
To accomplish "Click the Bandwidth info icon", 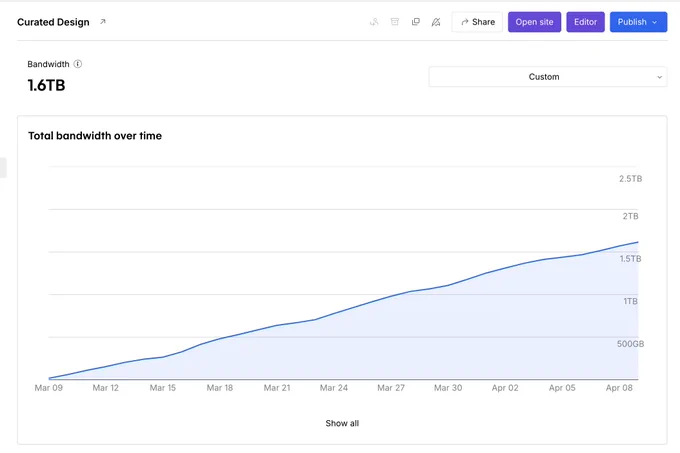I will 78,64.
